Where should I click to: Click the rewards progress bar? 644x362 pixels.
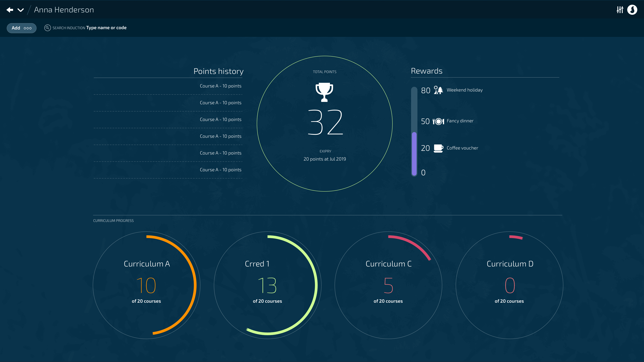click(414, 131)
